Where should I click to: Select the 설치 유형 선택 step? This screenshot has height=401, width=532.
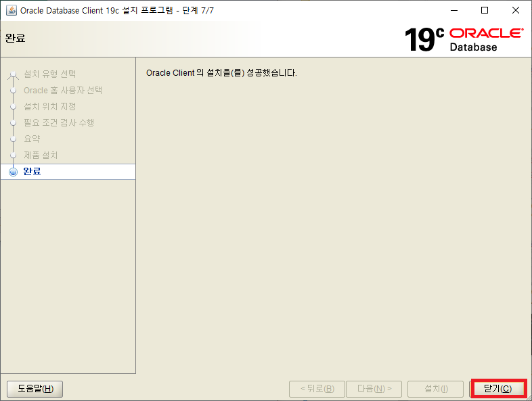[x=49, y=74]
